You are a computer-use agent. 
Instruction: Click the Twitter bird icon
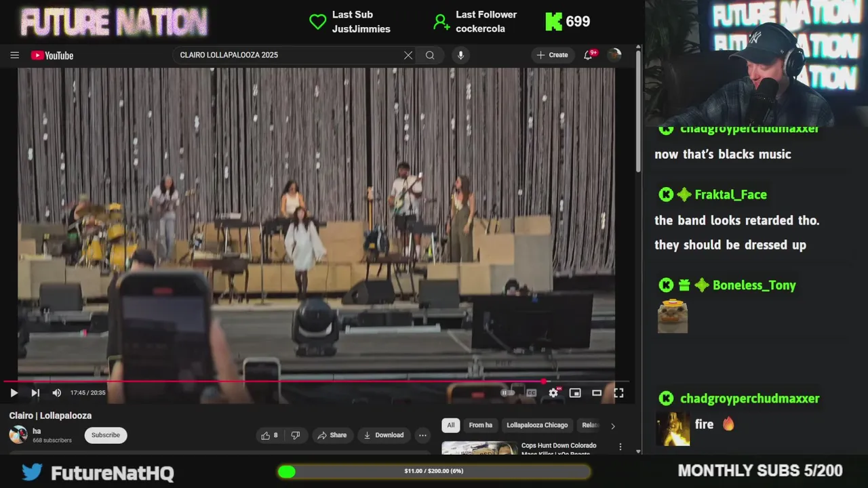coord(32,471)
